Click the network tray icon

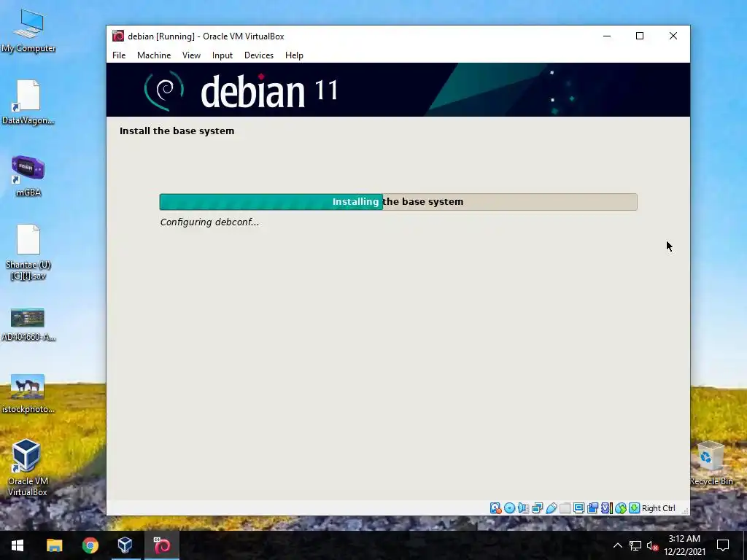pos(635,545)
